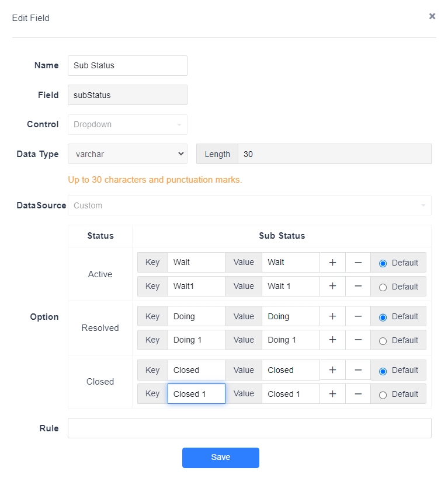Remove the Closed option row

pyautogui.click(x=358, y=370)
